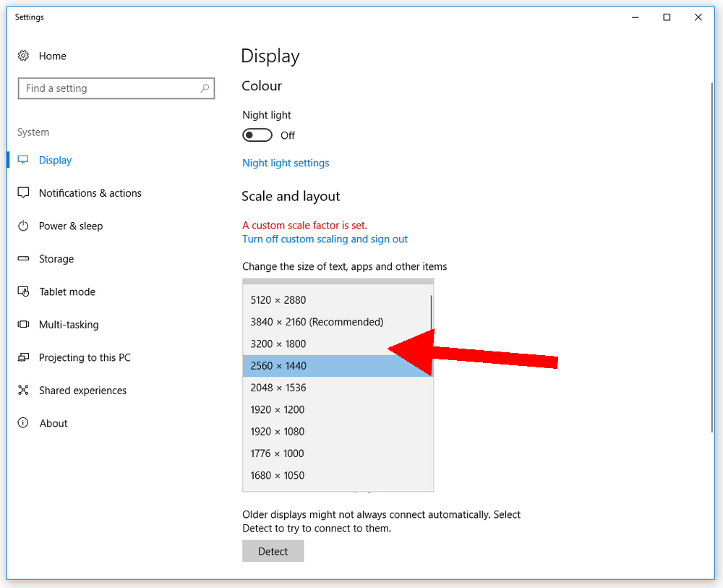Click the Find a setting search box

coord(116,88)
